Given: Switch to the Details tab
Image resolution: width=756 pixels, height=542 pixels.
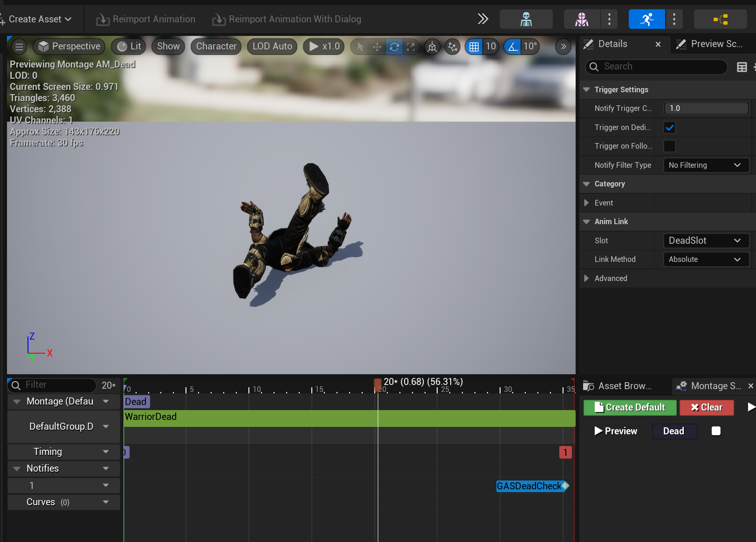Looking at the screenshot, I should 612,44.
